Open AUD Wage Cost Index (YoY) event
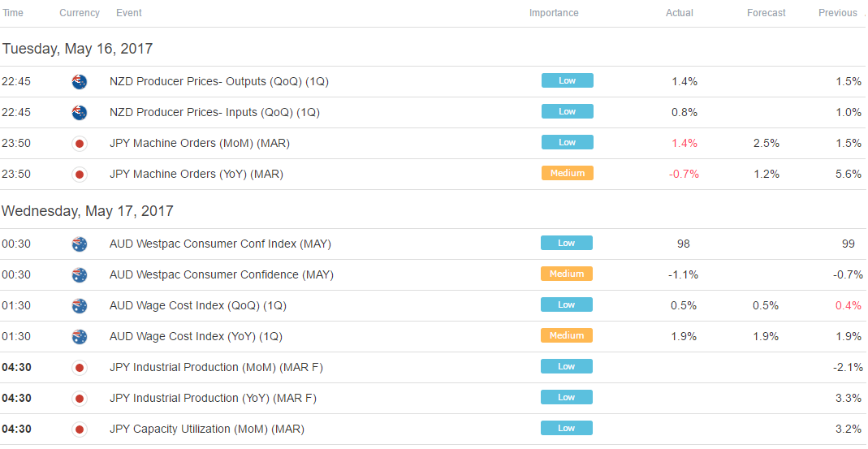The width and height of the screenshot is (868, 449). click(196, 337)
